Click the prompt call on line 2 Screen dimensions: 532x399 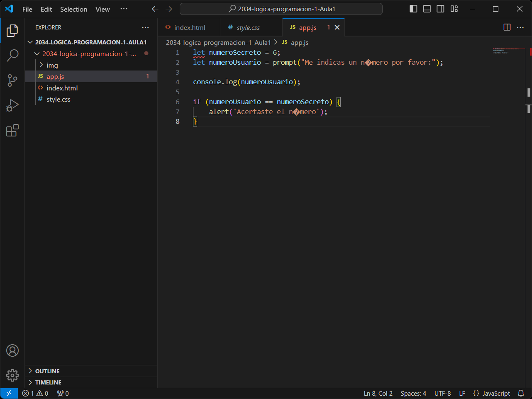coord(285,63)
